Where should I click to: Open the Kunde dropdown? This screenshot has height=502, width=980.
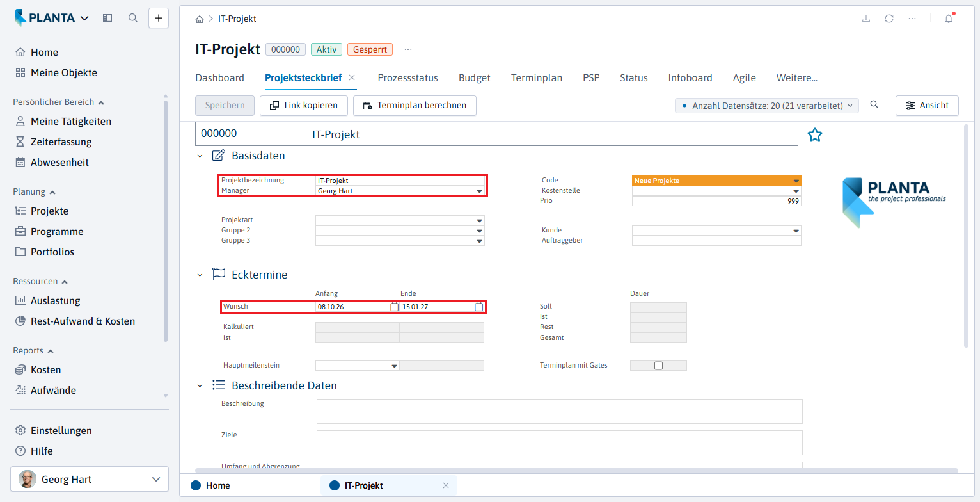tap(796, 231)
